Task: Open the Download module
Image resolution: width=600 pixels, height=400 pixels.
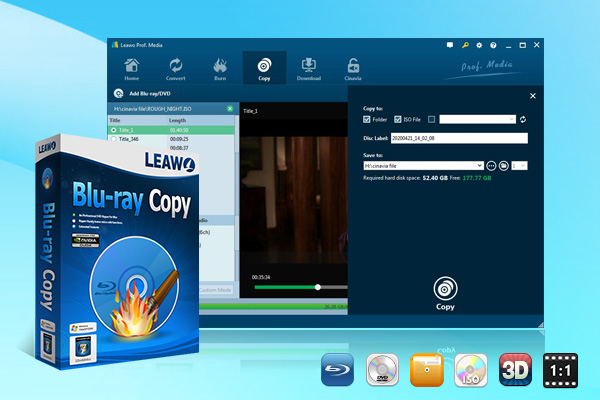Action: pos(309,69)
